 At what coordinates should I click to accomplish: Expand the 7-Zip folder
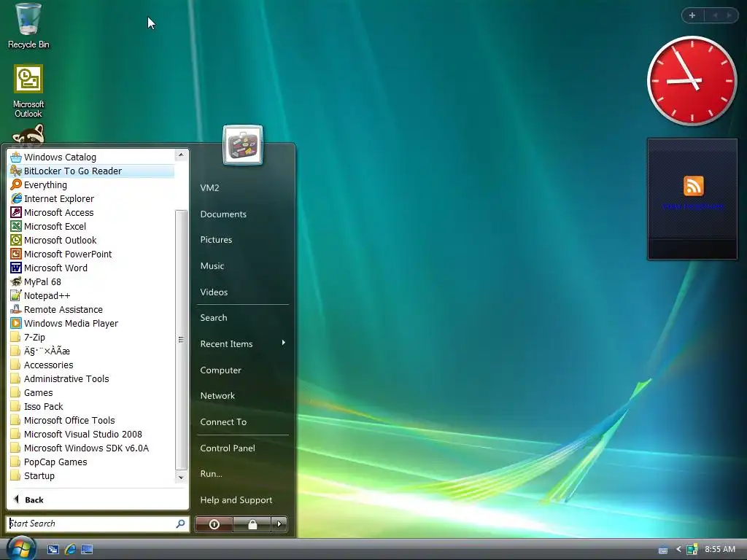(x=91, y=337)
